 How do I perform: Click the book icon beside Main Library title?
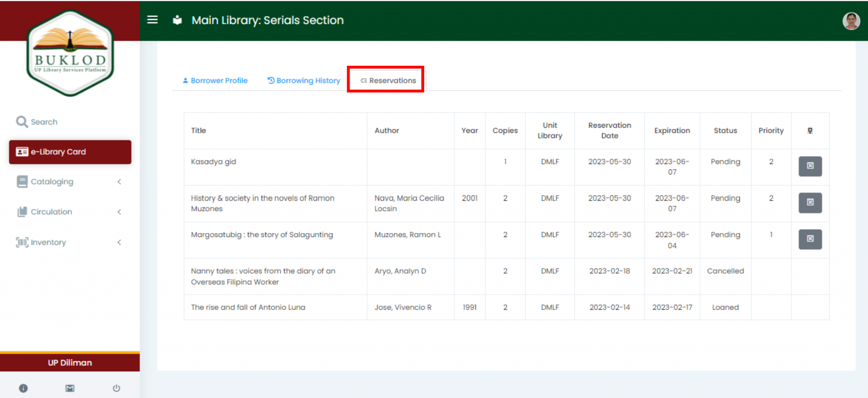coord(177,20)
